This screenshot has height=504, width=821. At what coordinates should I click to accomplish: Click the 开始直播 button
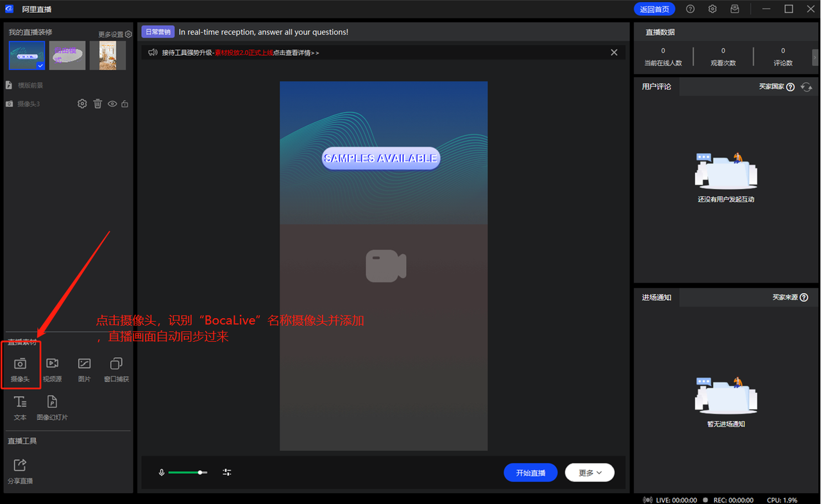click(x=530, y=473)
